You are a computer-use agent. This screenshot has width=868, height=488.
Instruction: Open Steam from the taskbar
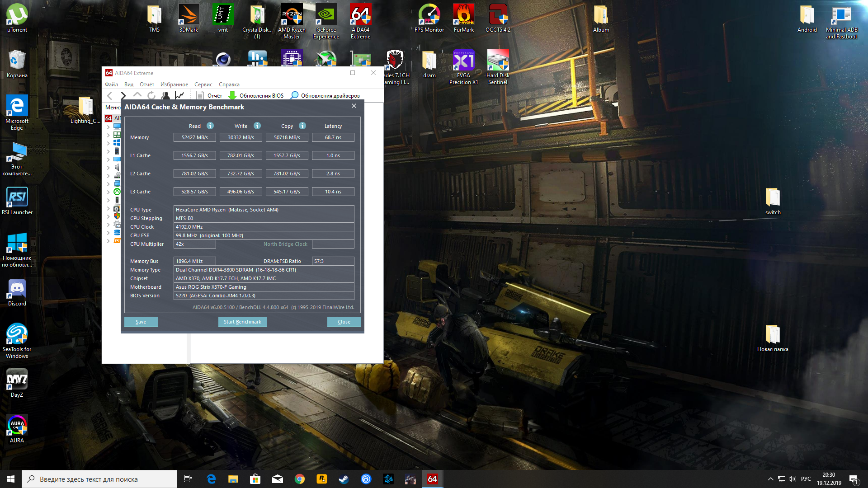344,479
